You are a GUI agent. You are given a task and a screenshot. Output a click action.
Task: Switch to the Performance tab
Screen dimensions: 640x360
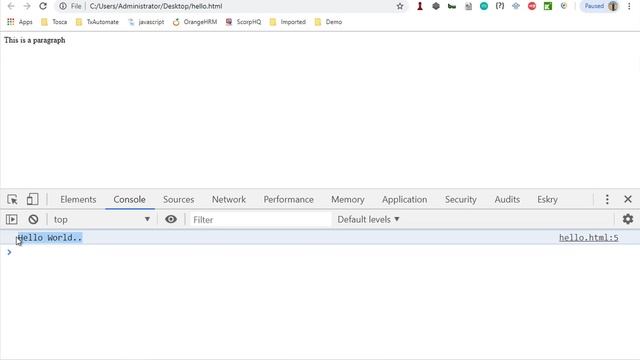(x=289, y=199)
